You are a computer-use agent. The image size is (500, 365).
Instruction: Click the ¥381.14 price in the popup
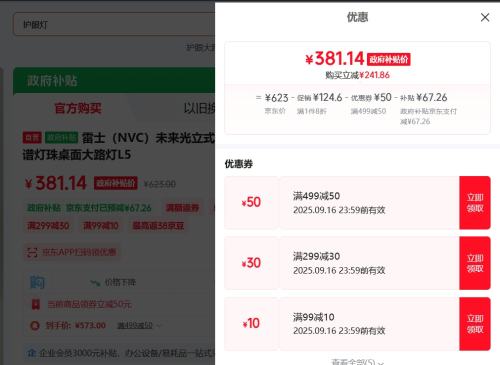(335, 59)
